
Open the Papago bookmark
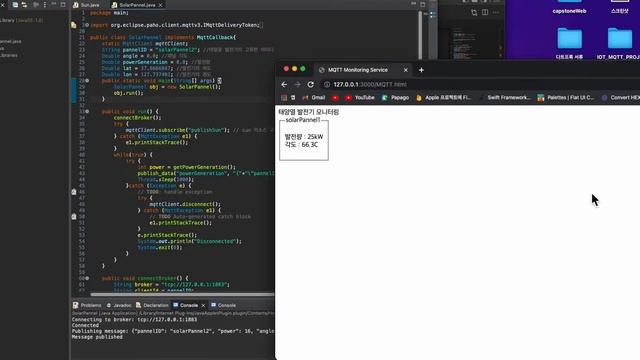[x=395, y=98]
